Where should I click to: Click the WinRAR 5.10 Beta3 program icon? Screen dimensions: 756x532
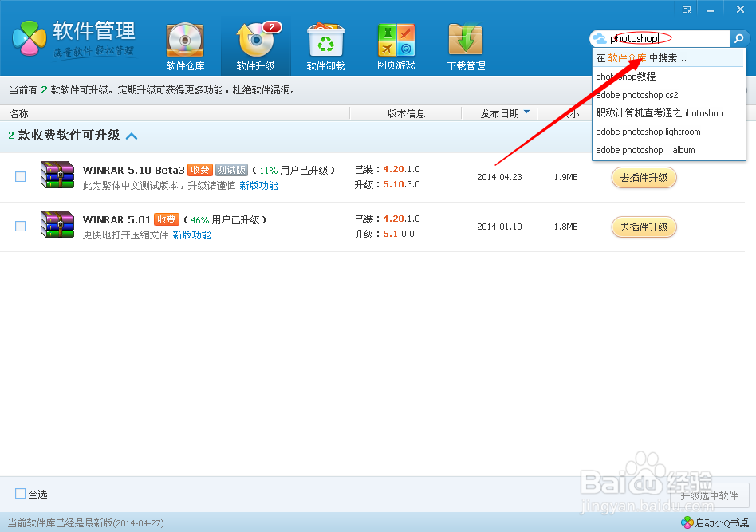[x=57, y=176]
